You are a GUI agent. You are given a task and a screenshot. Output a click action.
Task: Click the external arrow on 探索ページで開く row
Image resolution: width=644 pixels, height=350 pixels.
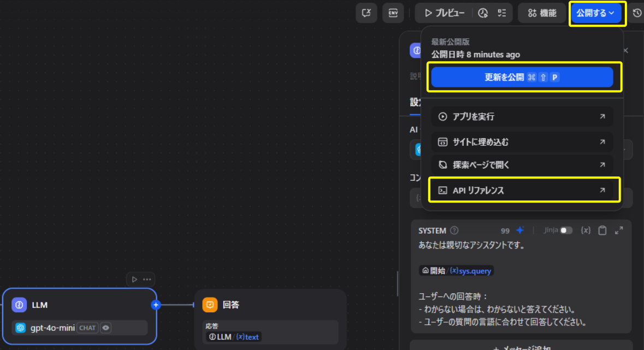click(602, 165)
